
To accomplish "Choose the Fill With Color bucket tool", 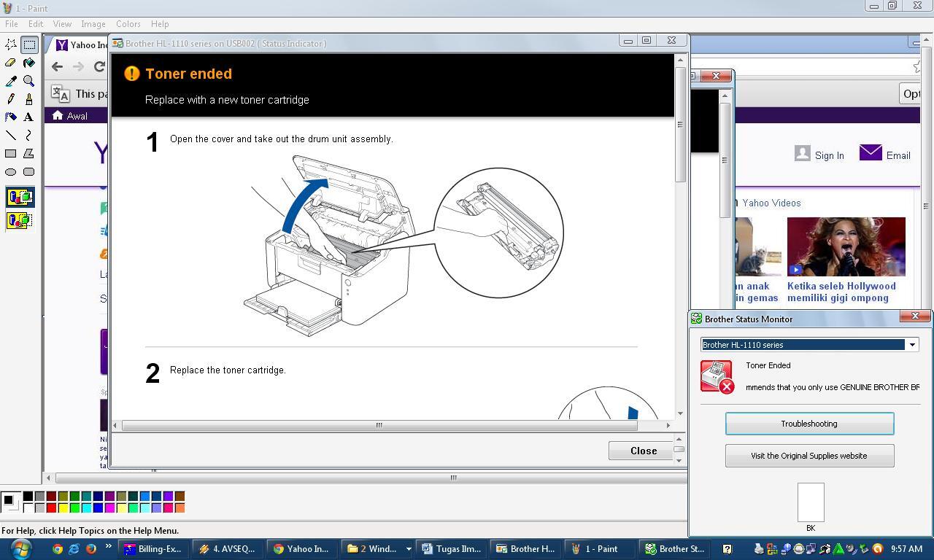I will pyautogui.click(x=29, y=63).
